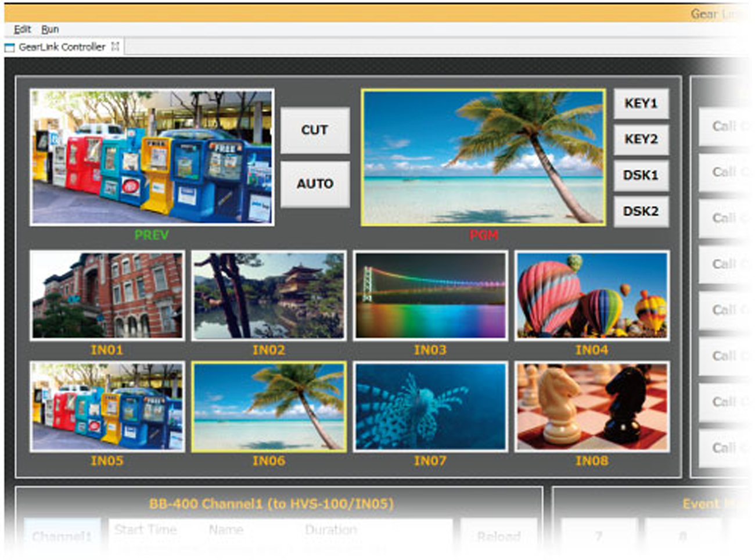Toggle the KEY2 keyer button

(641, 139)
